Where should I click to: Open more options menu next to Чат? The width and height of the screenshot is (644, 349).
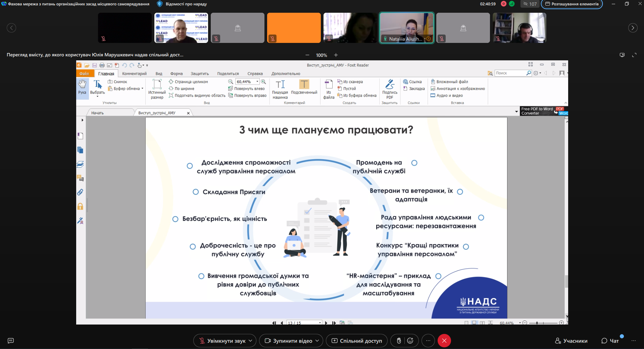pos(633,341)
